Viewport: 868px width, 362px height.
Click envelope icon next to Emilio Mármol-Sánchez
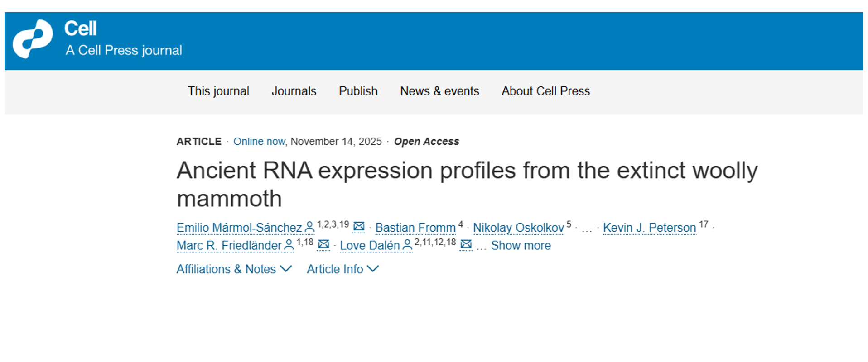(x=359, y=226)
